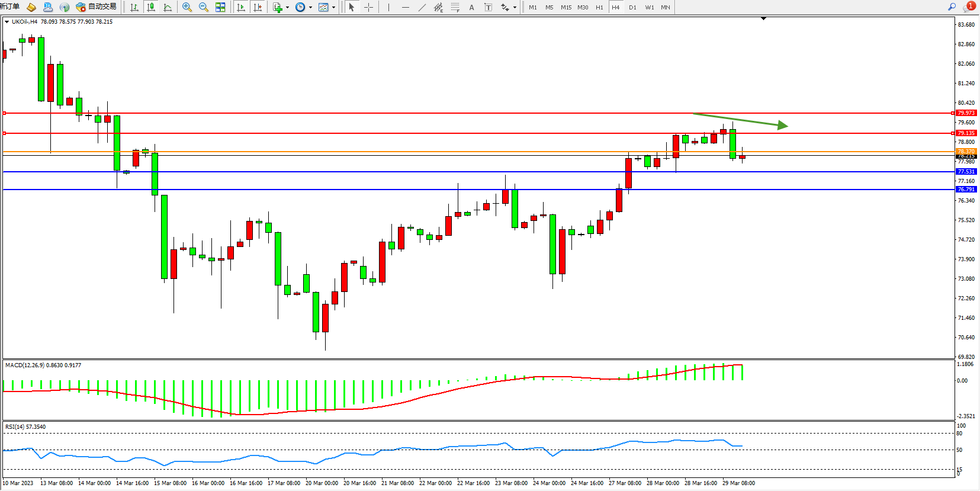Click the zoom in magnifier icon

click(187, 7)
